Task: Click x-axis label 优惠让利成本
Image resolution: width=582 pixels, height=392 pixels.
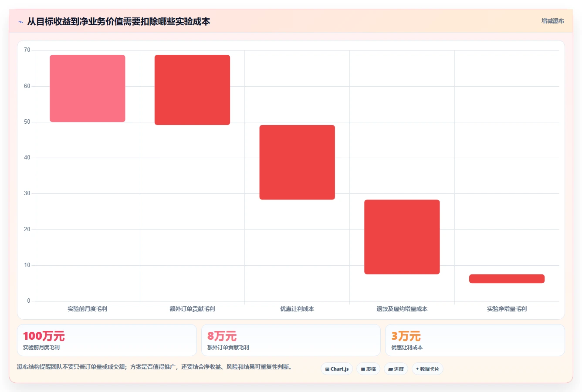Action: click(297, 309)
